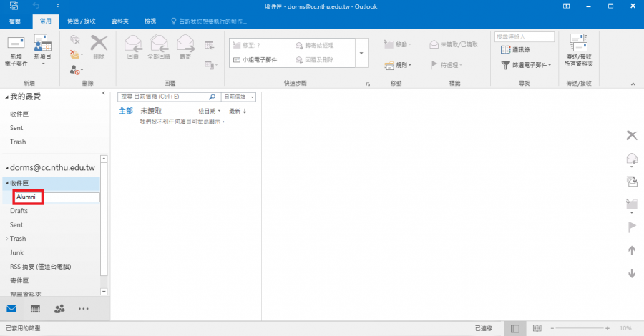Click the Alumni folder name input field
The width and height of the screenshot is (644, 336).
tap(56, 197)
